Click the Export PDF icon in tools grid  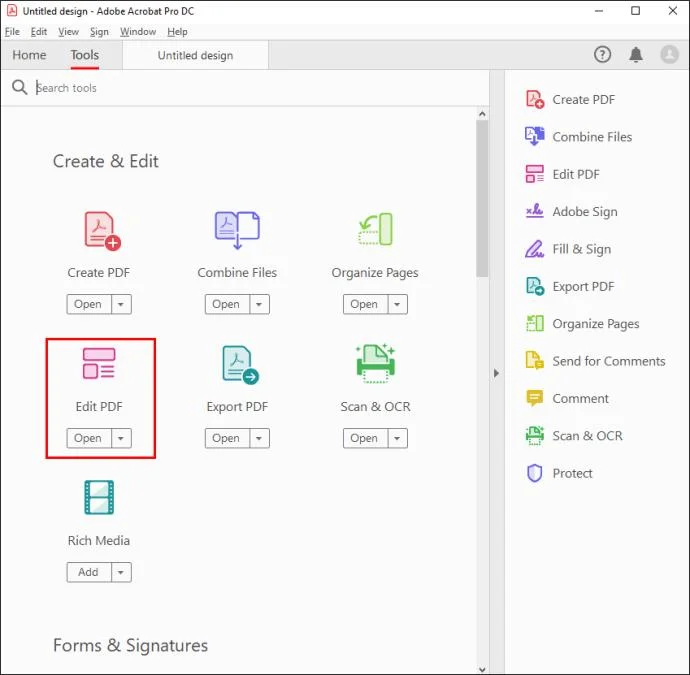point(240,365)
